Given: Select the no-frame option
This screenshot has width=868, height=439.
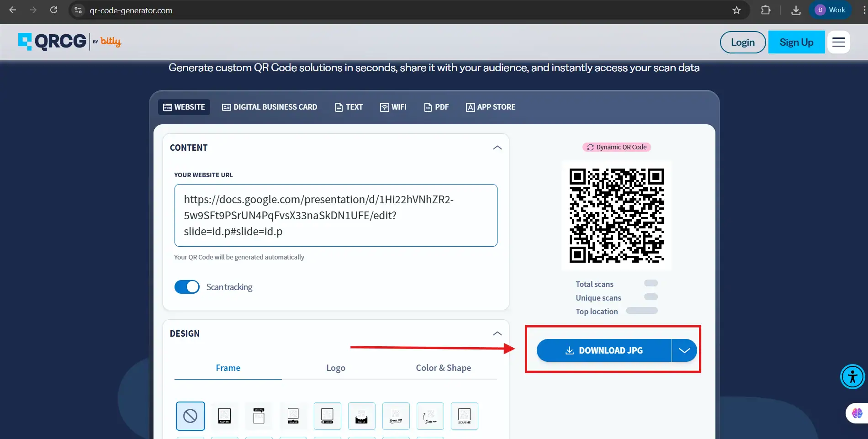Looking at the screenshot, I should coord(191,416).
